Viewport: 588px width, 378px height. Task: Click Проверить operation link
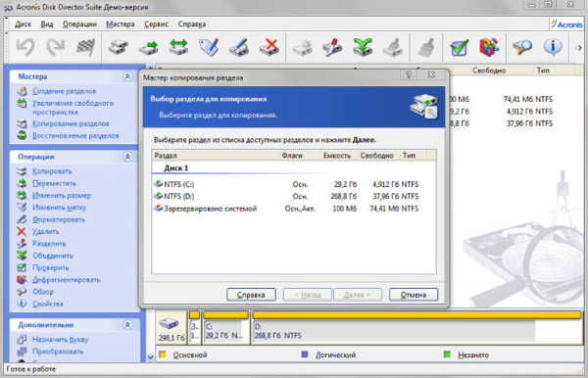(x=50, y=267)
